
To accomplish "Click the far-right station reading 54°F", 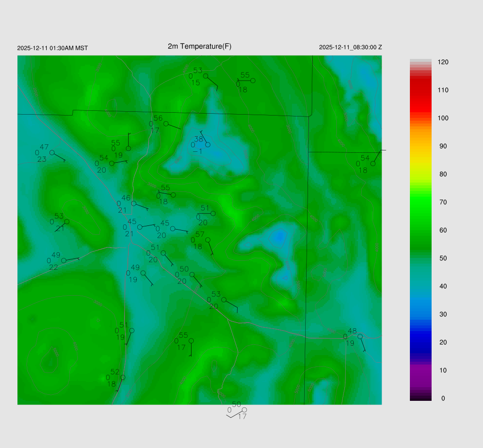I will click(373, 164).
